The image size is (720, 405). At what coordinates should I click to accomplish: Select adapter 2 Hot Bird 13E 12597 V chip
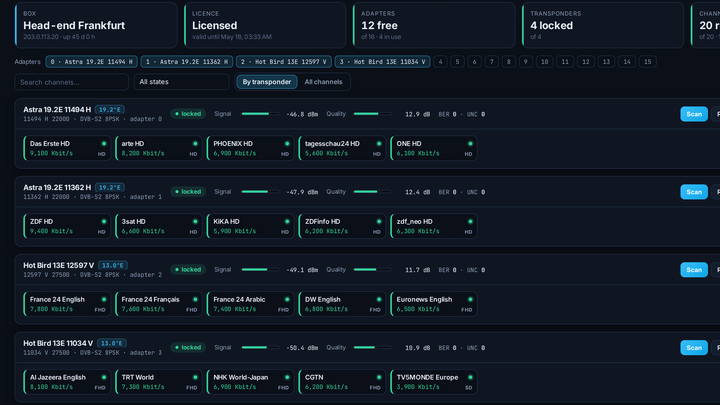click(284, 62)
